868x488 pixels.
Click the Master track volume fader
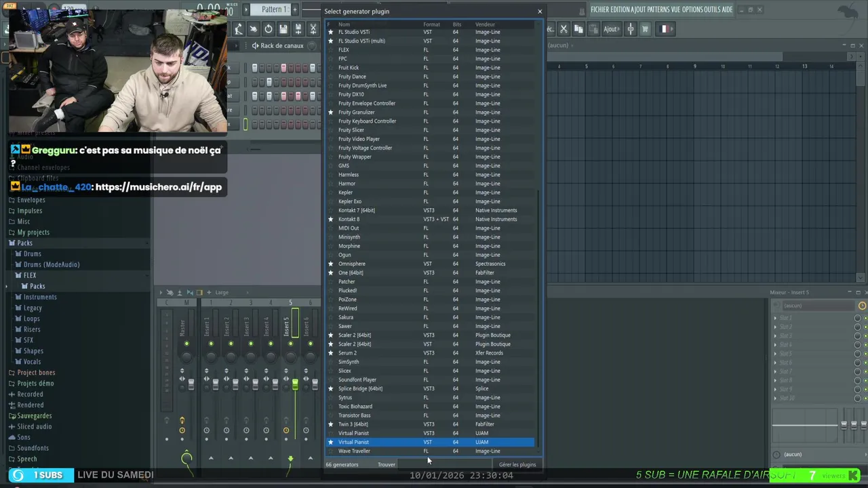[x=191, y=384]
